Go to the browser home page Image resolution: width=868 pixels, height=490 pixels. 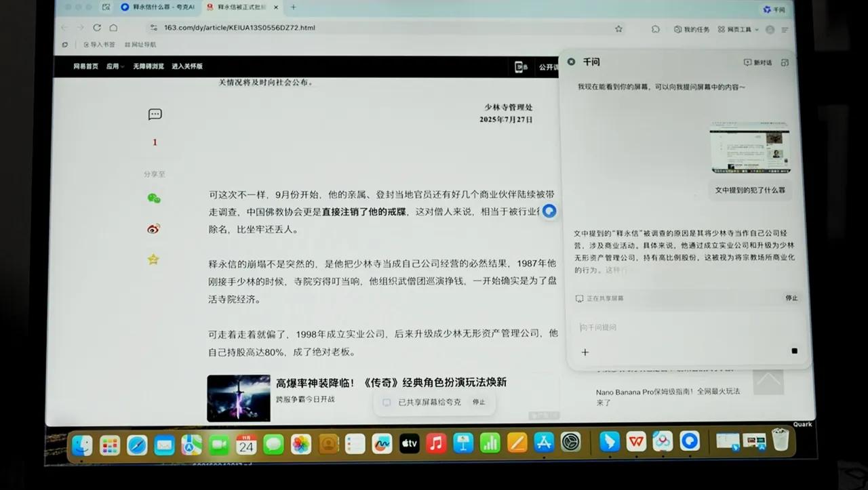(113, 28)
